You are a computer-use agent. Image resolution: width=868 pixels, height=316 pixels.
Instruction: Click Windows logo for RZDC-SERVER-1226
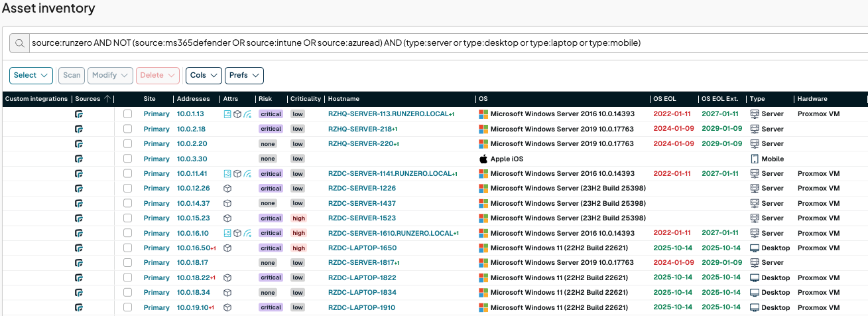point(483,189)
